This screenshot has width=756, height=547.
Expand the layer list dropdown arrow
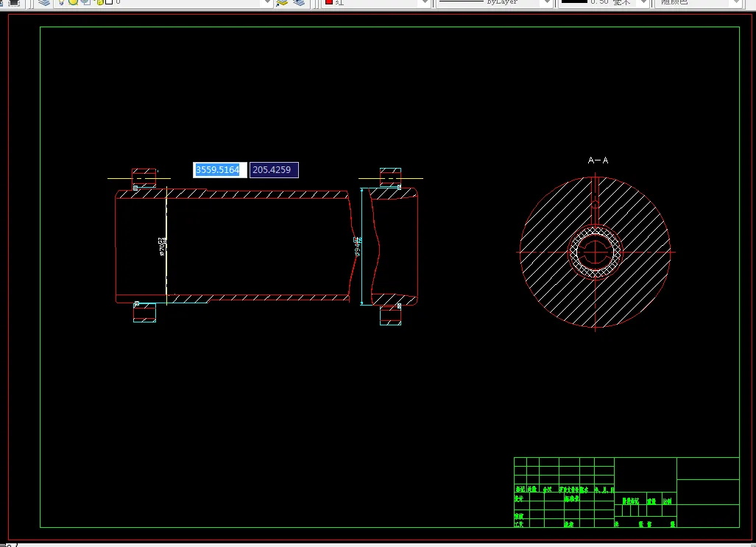268,2
